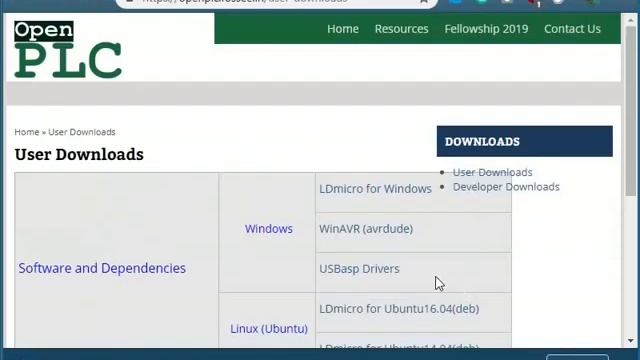Click the Home breadcrumb link
640x360 pixels.
tap(27, 132)
